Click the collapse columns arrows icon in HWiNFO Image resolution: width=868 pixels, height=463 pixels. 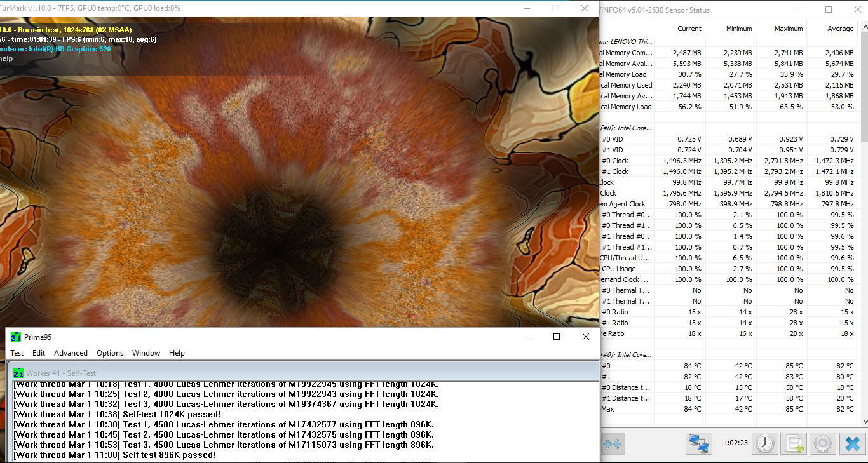point(614,443)
